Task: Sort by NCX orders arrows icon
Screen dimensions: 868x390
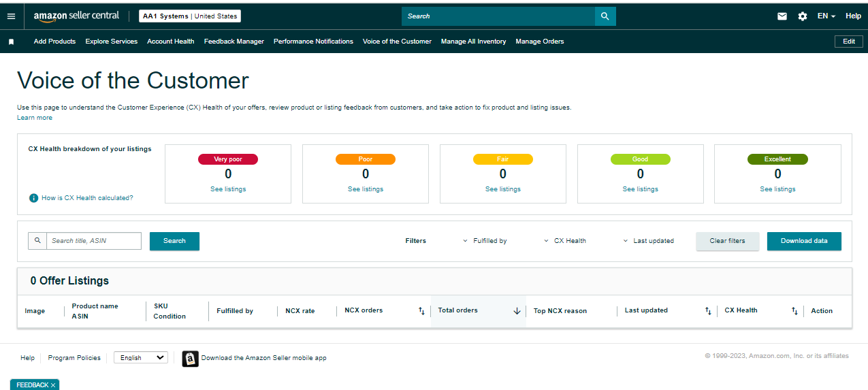Action: coord(421,311)
